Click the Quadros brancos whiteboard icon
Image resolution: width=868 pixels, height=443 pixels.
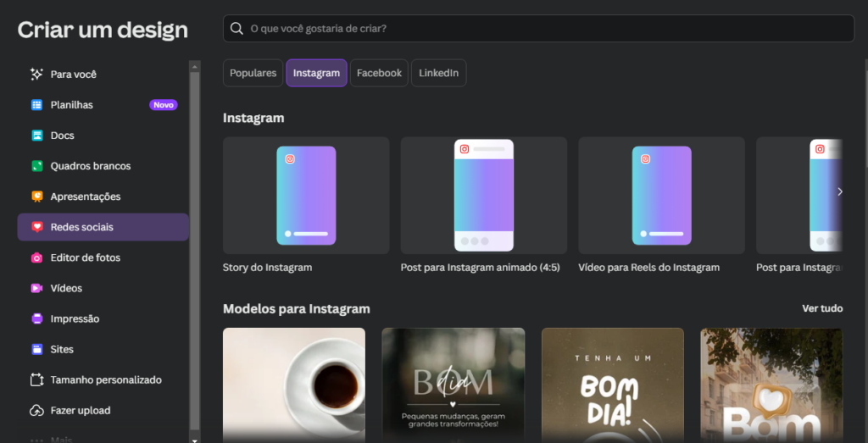[36, 166]
